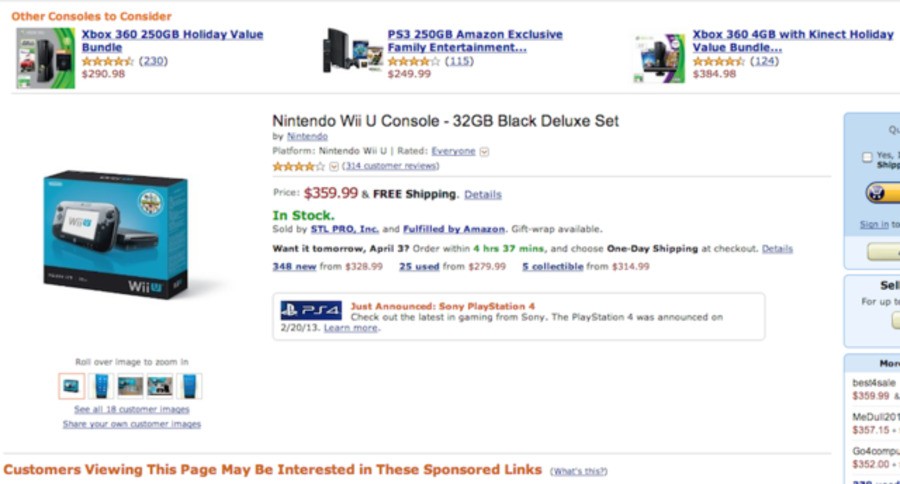Open Details link next to FREE Shipping
This screenshot has height=484, width=900.
483,195
